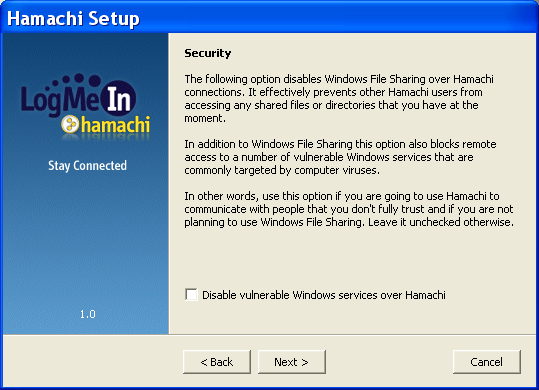Click the 'Security' heading
This screenshot has height=390, width=539.
208,53
